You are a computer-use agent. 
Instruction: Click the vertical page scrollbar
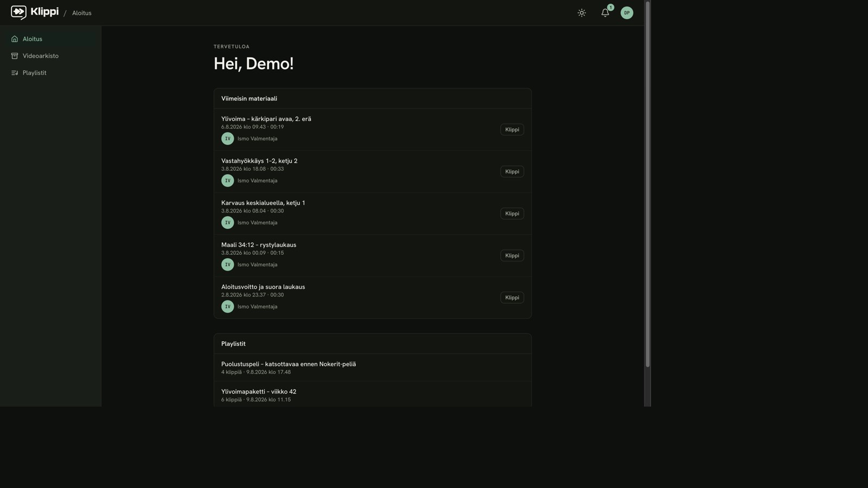pos(647,184)
